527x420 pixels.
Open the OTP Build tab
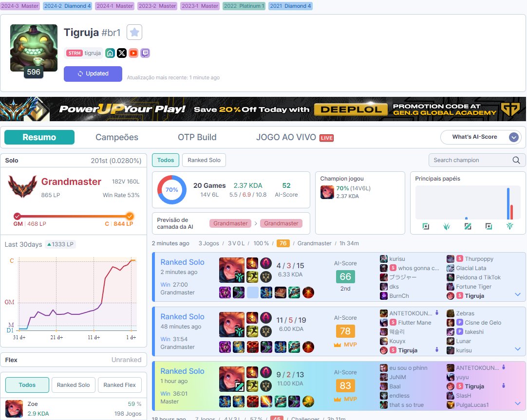click(197, 137)
